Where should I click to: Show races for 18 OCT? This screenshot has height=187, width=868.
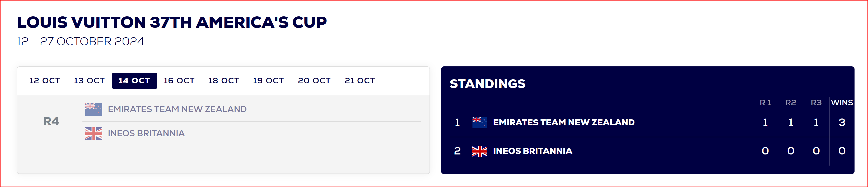[224, 81]
